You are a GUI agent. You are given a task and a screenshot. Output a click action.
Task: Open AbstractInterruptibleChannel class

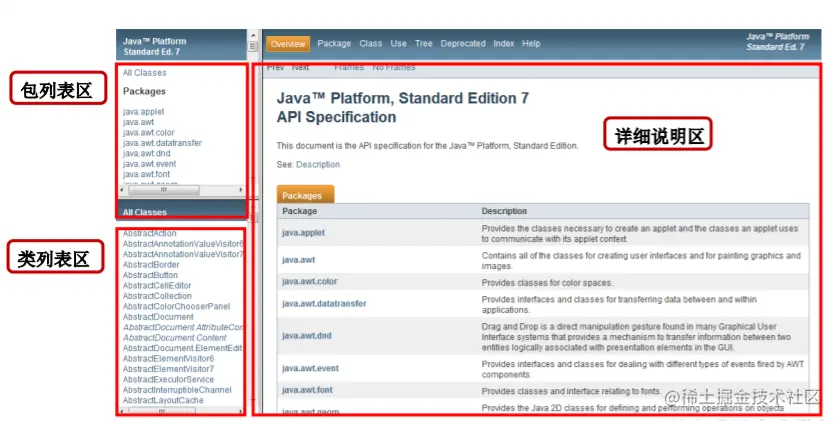[x=177, y=390]
